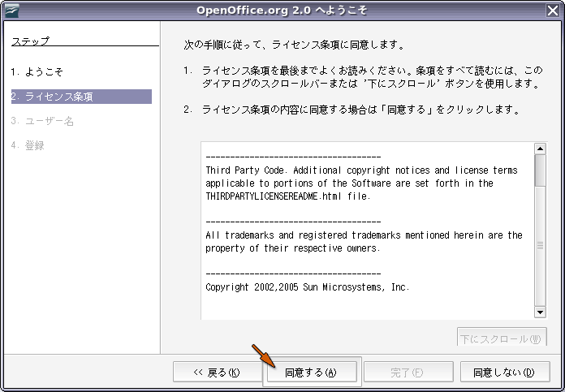Image resolution: width=565 pixels, height=392 pixels.
Task: Click the 下にスクロール(W) scroll down button
Action: tap(502, 337)
